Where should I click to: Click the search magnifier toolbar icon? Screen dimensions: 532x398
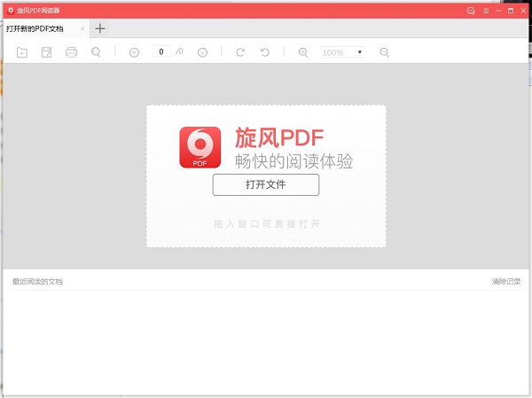click(96, 52)
